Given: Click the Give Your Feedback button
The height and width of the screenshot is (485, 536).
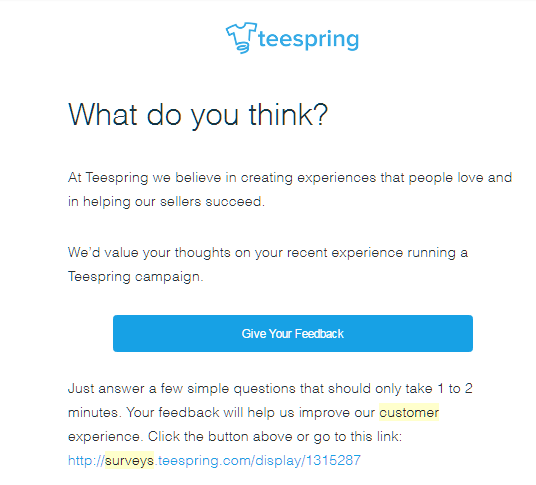Looking at the screenshot, I should coord(293,333).
